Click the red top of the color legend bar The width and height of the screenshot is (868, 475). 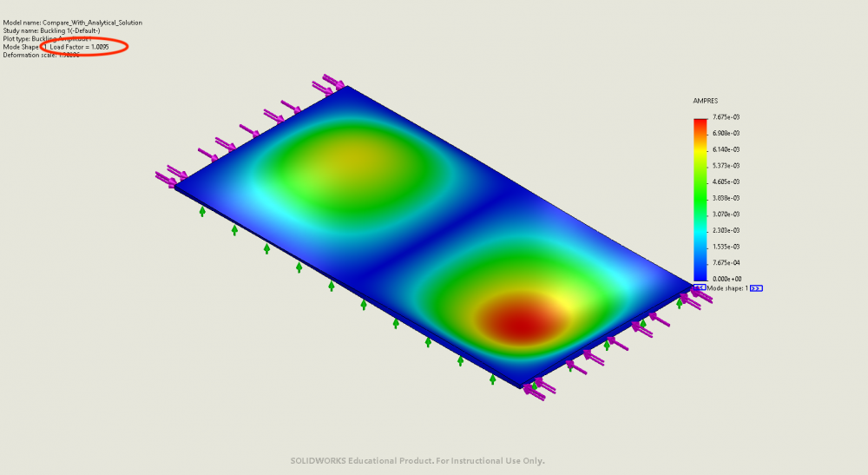point(700,122)
